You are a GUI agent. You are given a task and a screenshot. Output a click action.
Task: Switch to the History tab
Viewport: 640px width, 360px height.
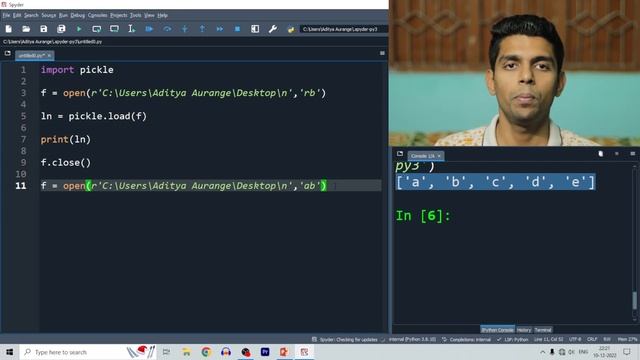coord(524,330)
